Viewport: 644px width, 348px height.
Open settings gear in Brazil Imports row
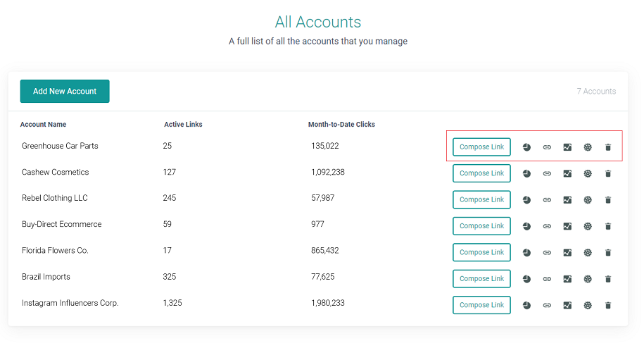tap(588, 279)
